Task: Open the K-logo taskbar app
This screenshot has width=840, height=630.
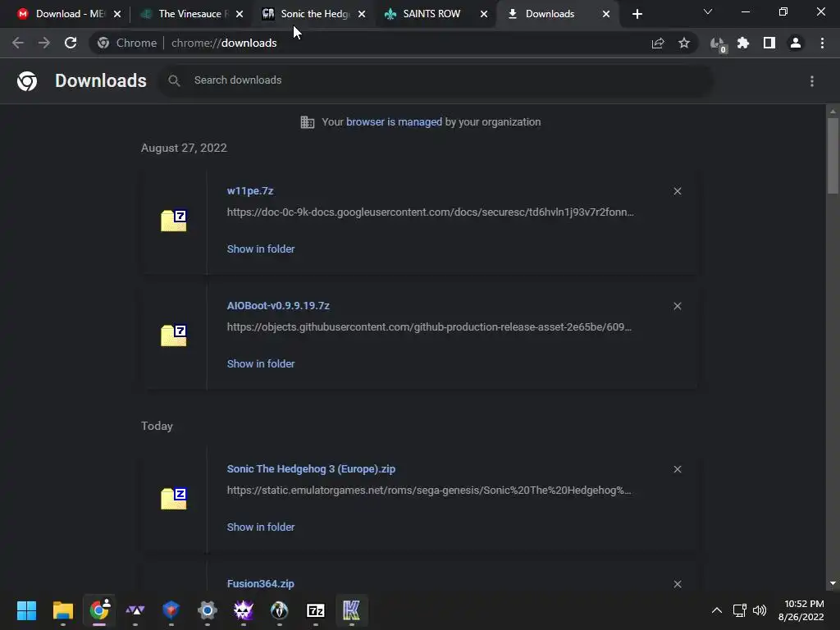Action: click(351, 610)
